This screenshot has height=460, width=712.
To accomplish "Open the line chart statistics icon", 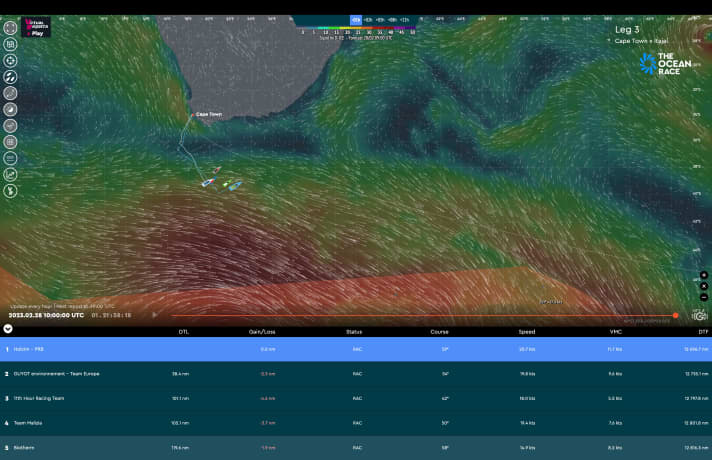I will click(x=10, y=175).
